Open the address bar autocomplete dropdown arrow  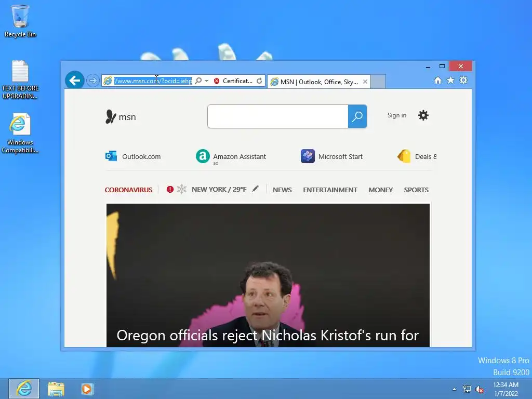206,81
